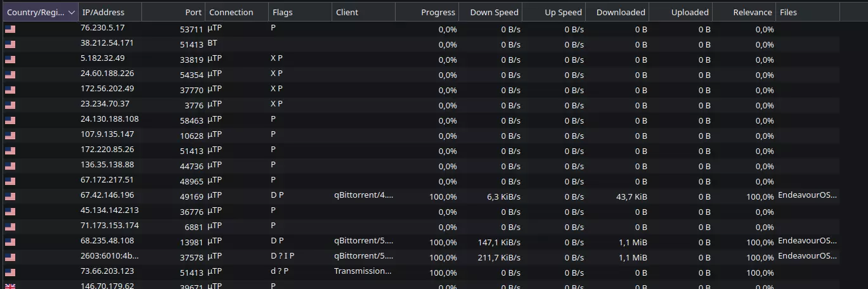
Task: Select peer address 107.9.135.147
Action: point(107,134)
